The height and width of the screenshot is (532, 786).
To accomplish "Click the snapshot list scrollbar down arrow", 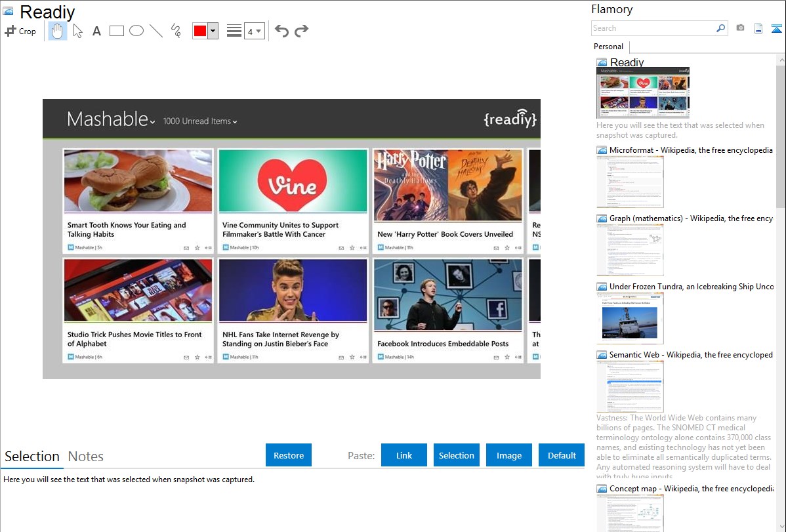I will click(x=781, y=527).
